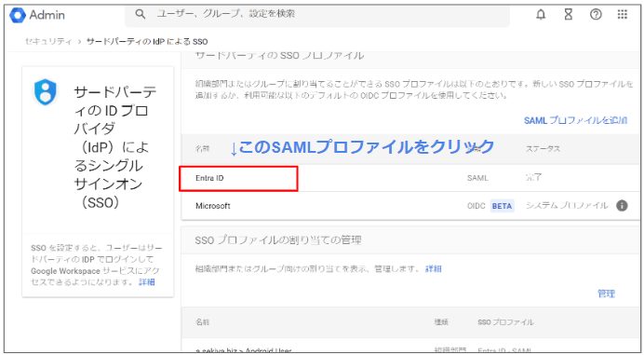Click the SAML type cell of Entra ID
This screenshot has width=644, height=355.
[477, 179]
